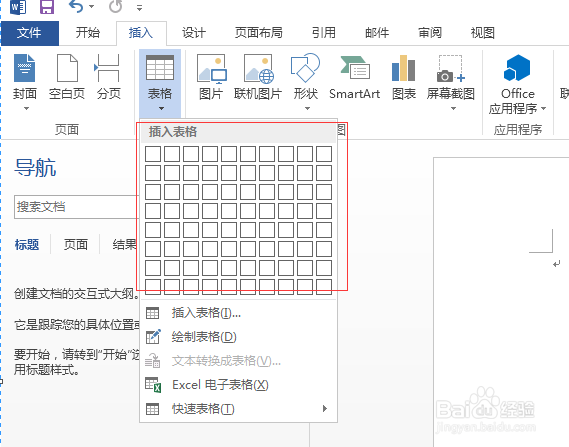This screenshot has width=569, height=447.
Task: Click the 页面 group label in ribbon
Action: (67, 130)
